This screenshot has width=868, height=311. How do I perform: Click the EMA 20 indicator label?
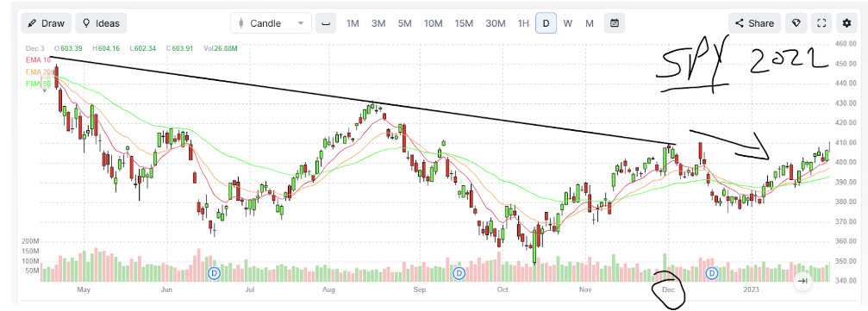[x=38, y=72]
